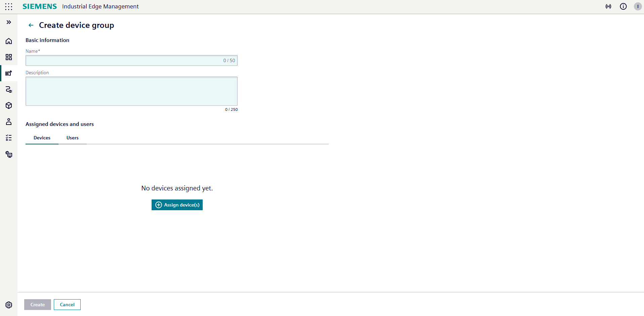
Task: Go back using the arrow icon
Action: [x=31, y=25]
